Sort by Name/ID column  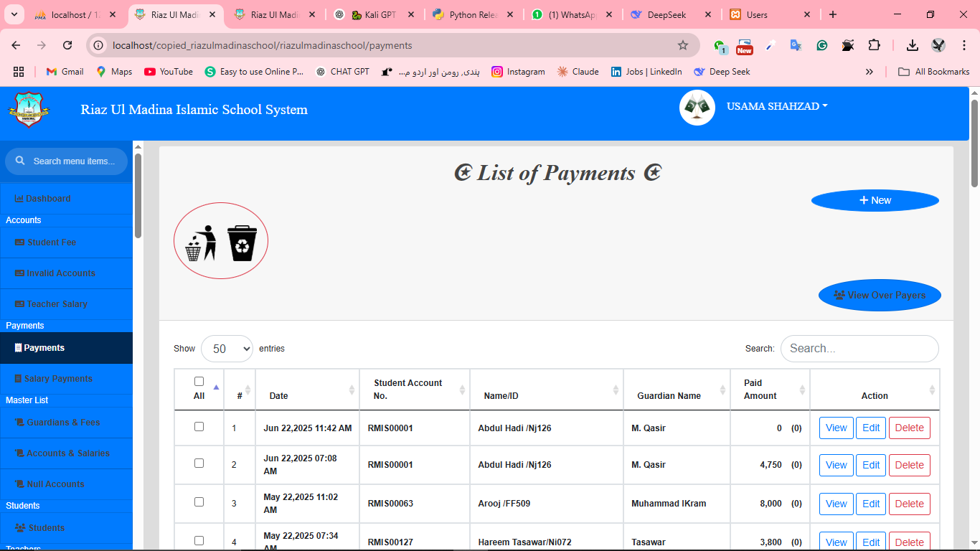(x=547, y=390)
